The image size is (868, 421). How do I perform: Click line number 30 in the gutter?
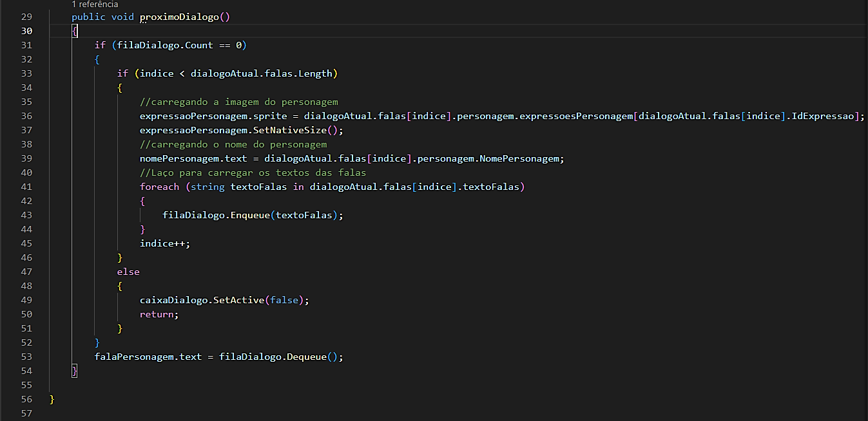coord(26,31)
